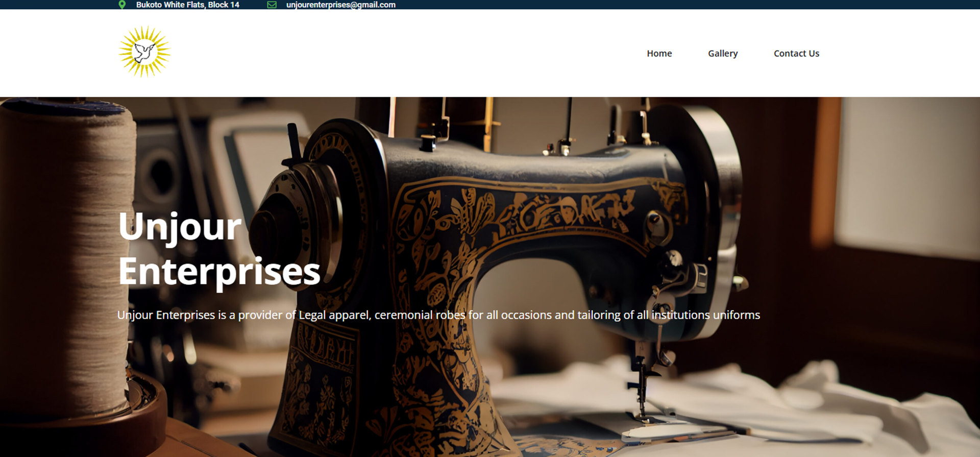The width and height of the screenshot is (980, 457).
Task: Select the Legal apparel description sentence
Action: point(438,315)
